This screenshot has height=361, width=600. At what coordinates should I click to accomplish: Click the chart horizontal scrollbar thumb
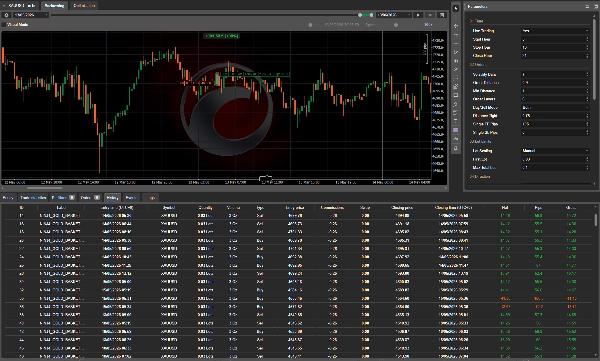tap(44, 188)
